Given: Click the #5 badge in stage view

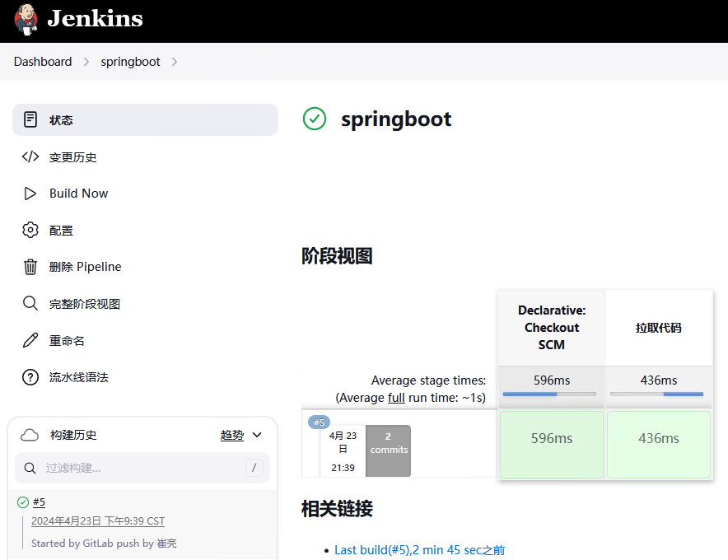Looking at the screenshot, I should 319,422.
